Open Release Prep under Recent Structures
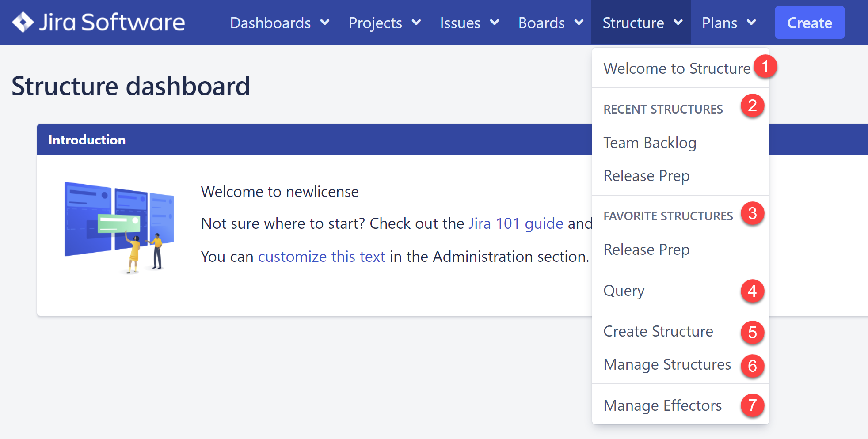 pos(646,176)
